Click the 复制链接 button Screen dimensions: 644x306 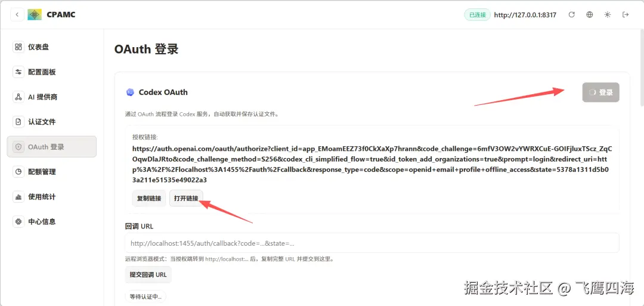[149, 199]
